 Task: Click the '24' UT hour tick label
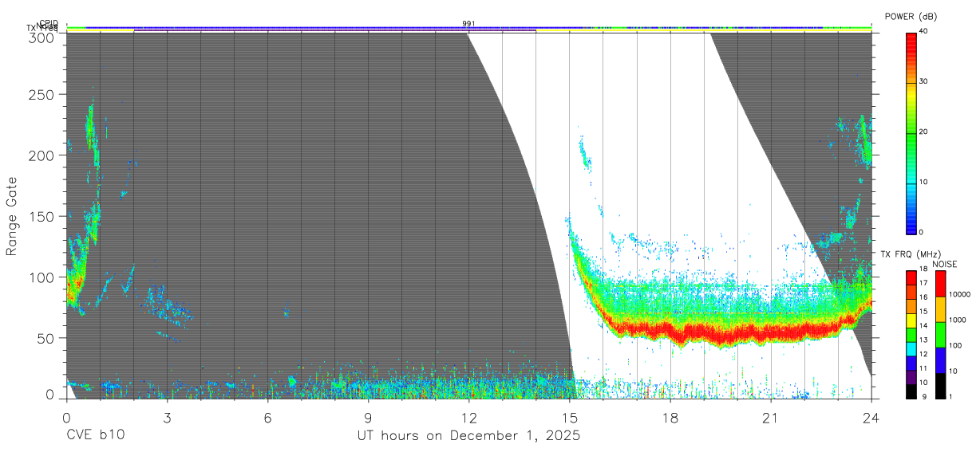pos(871,417)
